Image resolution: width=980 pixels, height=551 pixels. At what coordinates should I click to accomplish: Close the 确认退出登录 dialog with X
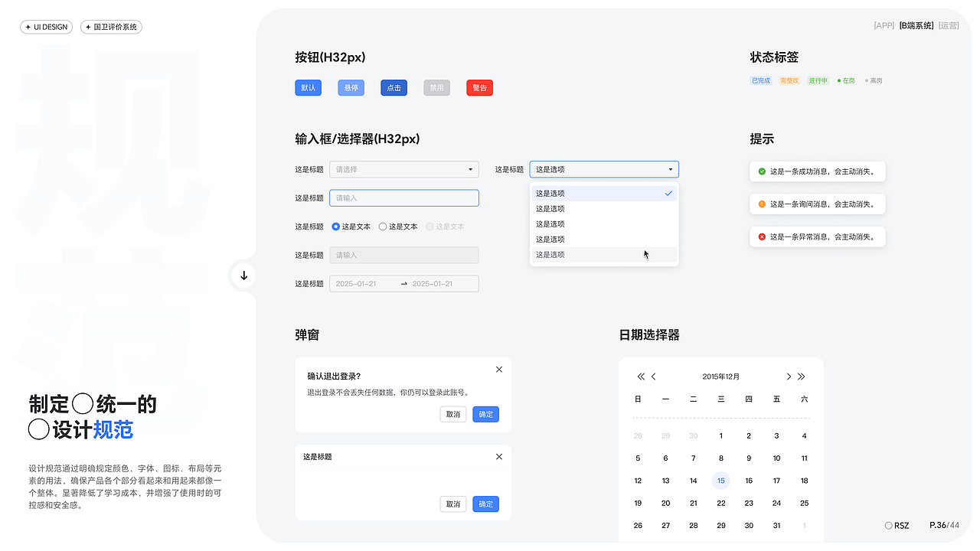pos(499,369)
